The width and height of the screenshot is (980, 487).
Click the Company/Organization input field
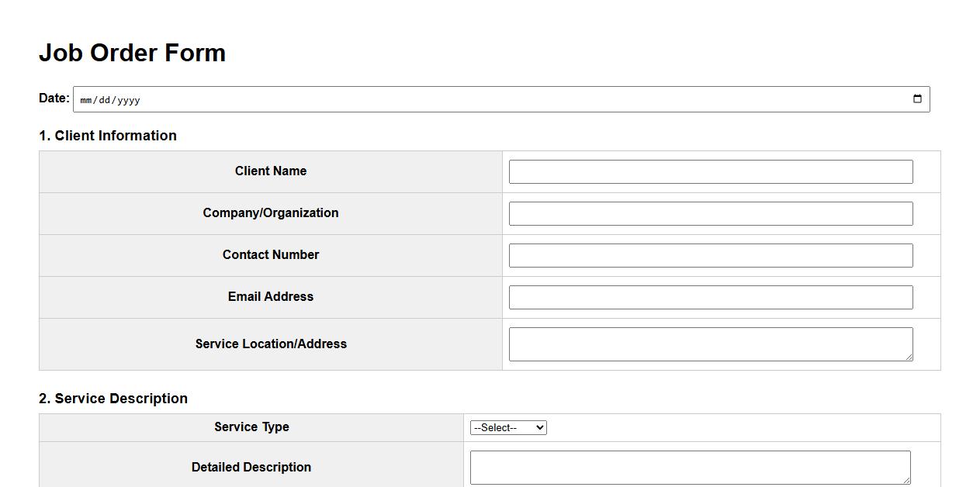tap(710, 213)
